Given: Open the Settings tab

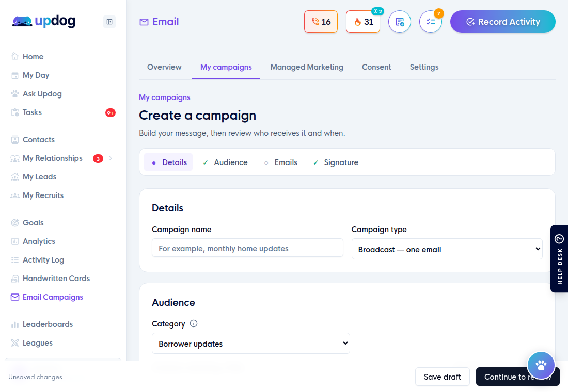Looking at the screenshot, I should [x=424, y=67].
